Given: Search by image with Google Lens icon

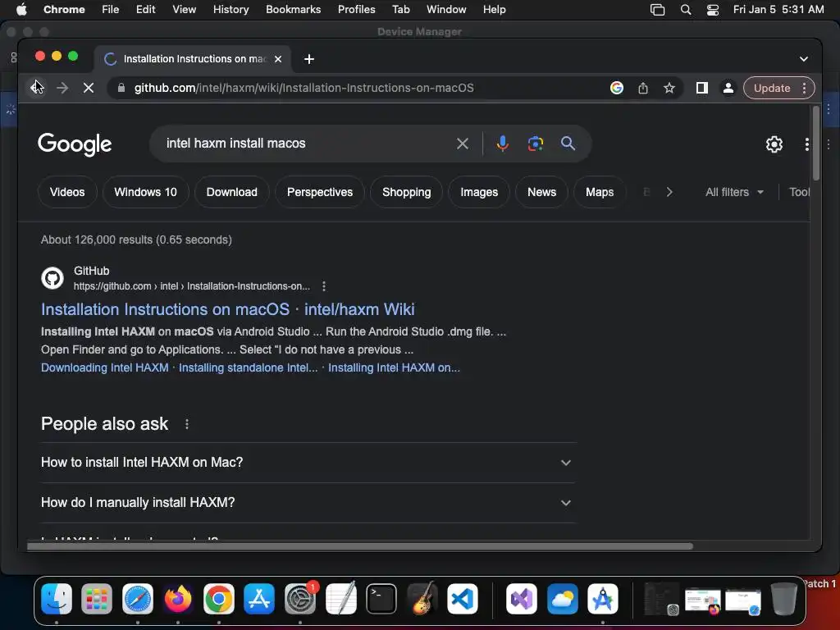Looking at the screenshot, I should pyautogui.click(x=535, y=144).
